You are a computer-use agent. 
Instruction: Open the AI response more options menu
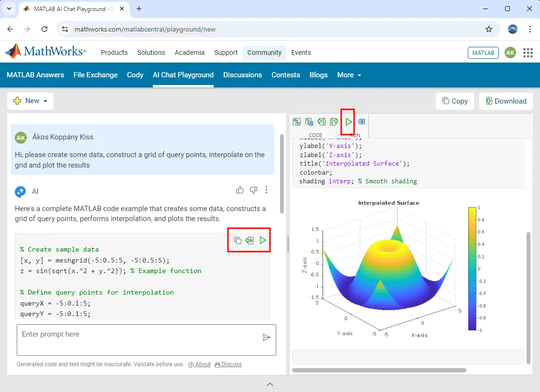[x=266, y=190]
